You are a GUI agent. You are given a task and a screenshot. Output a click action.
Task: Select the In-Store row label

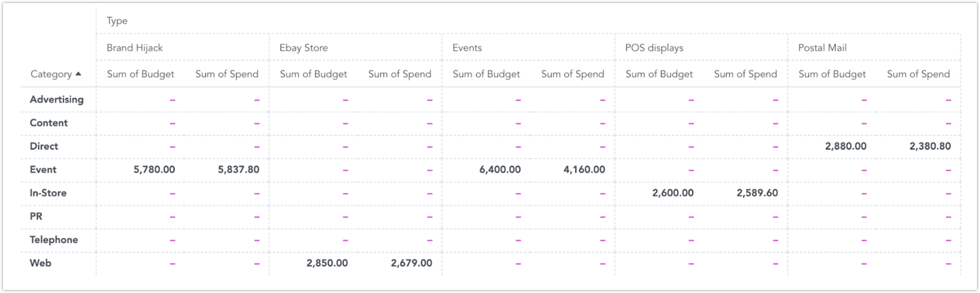48,193
